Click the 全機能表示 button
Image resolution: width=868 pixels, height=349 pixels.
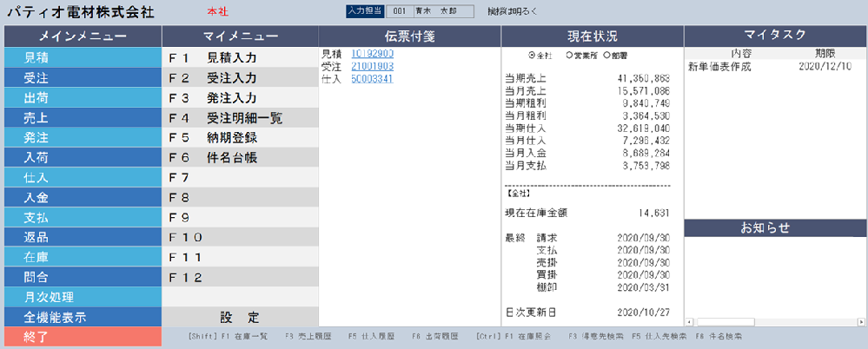(x=82, y=317)
